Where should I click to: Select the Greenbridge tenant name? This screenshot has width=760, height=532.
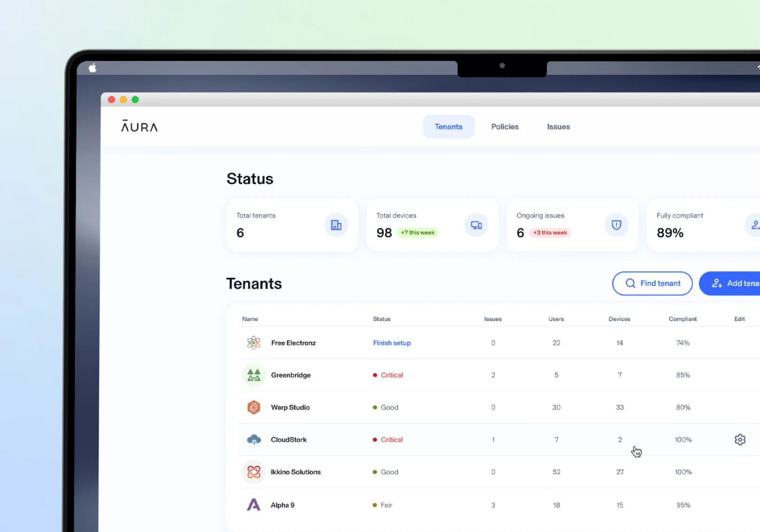[x=291, y=375]
